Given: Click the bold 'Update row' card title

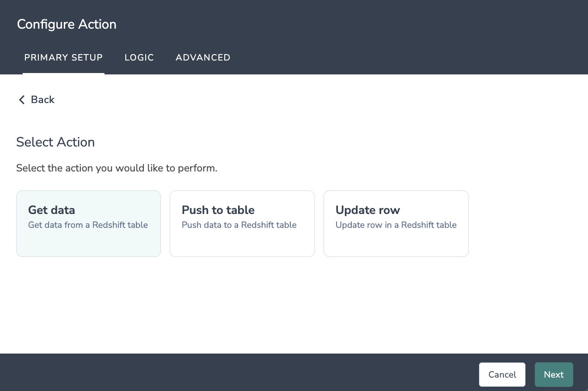Looking at the screenshot, I should (367, 210).
